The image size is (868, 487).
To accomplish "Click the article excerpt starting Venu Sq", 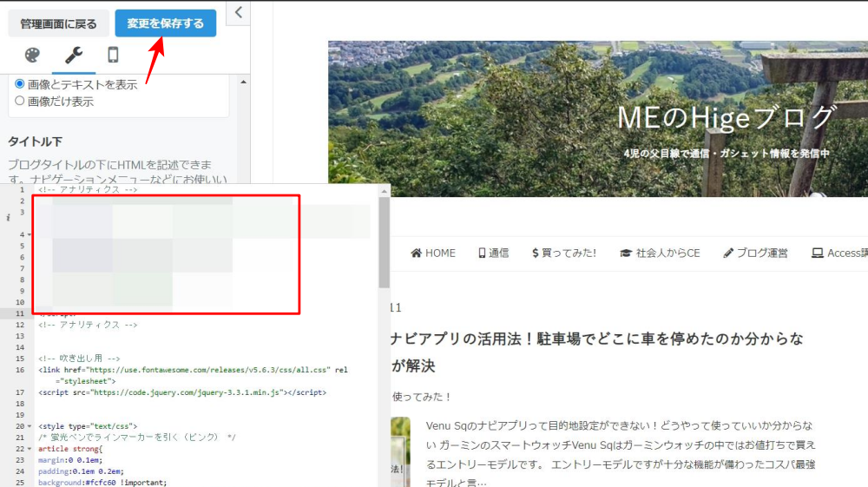I will click(621, 454).
